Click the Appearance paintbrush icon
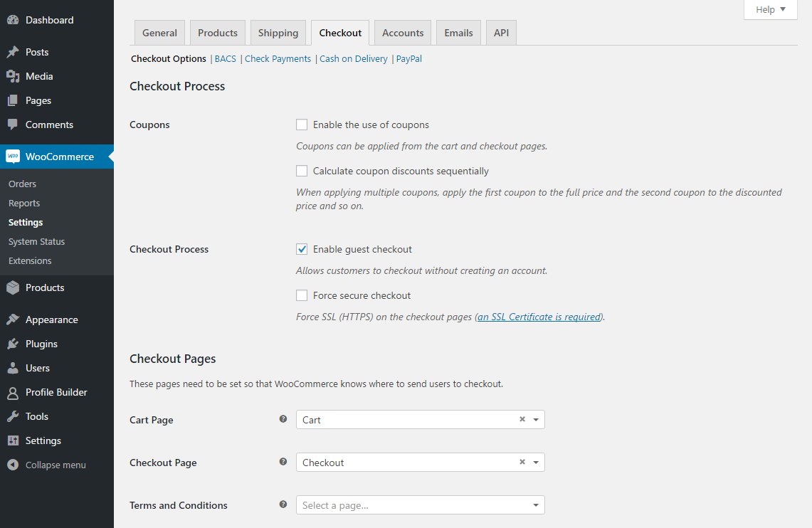 [13, 320]
